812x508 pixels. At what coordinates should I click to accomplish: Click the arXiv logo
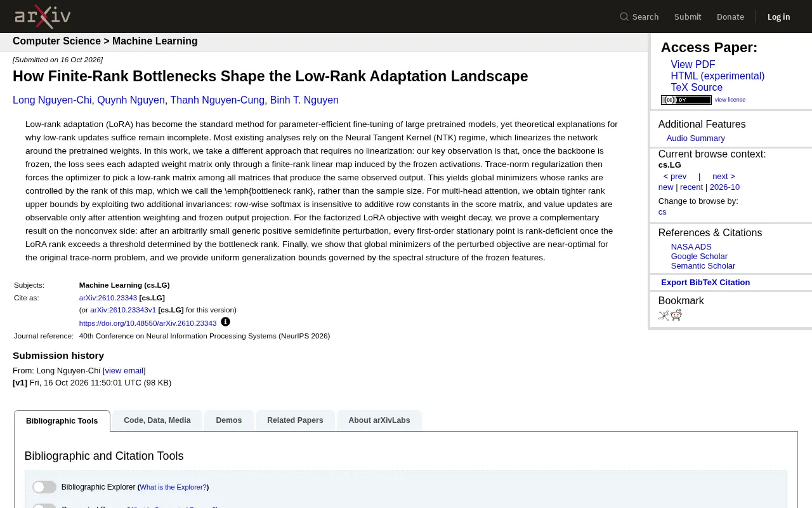(43, 17)
